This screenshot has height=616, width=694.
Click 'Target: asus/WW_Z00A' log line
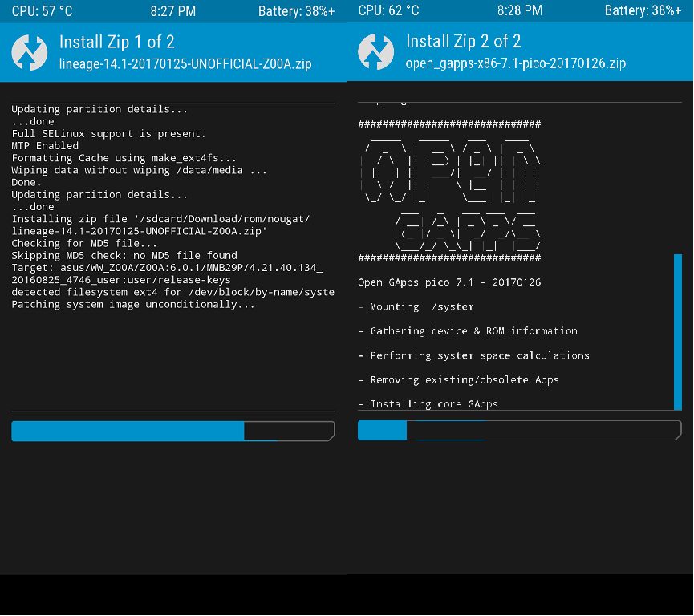point(168,274)
